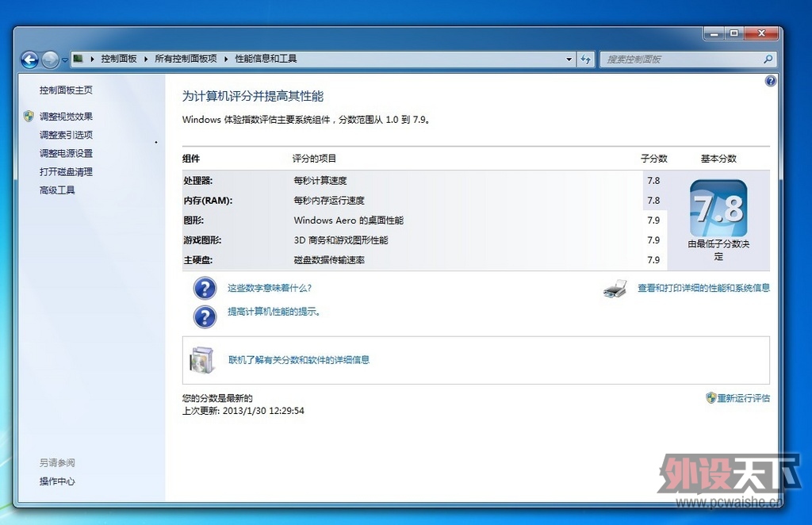Open the address bar history dropdown arrow
The height and width of the screenshot is (525, 812).
(x=569, y=59)
